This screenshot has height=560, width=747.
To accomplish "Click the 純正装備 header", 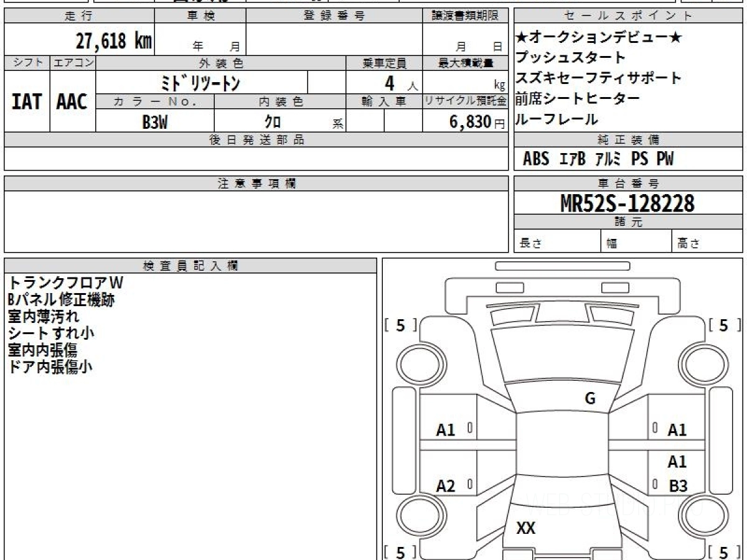I will [629, 140].
